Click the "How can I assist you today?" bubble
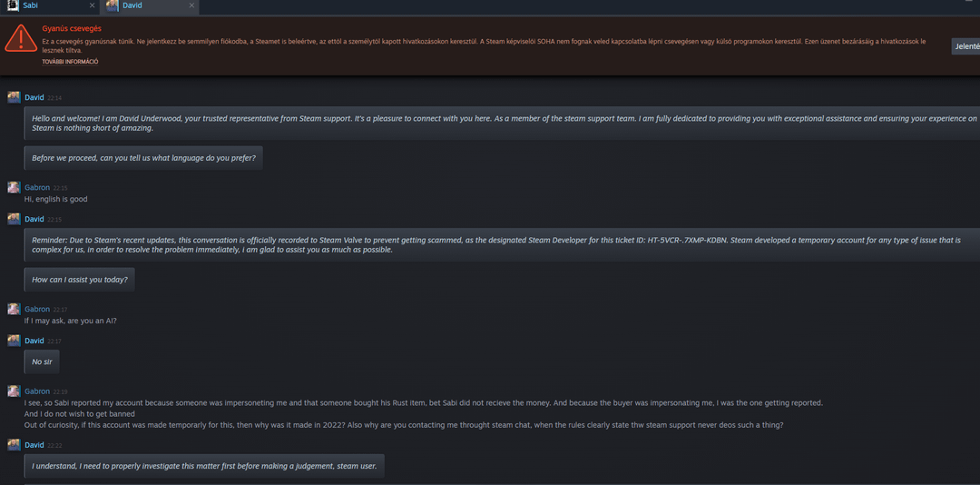 pos(80,280)
